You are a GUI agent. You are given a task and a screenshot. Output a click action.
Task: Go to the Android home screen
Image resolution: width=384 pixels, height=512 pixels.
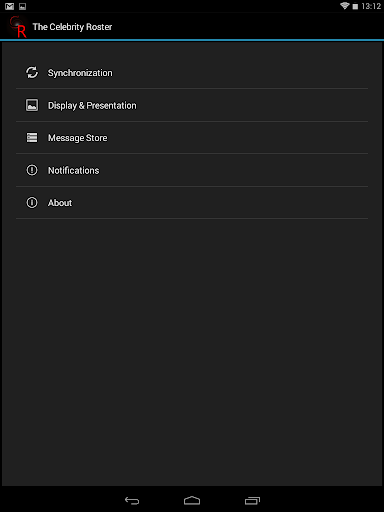point(192,500)
